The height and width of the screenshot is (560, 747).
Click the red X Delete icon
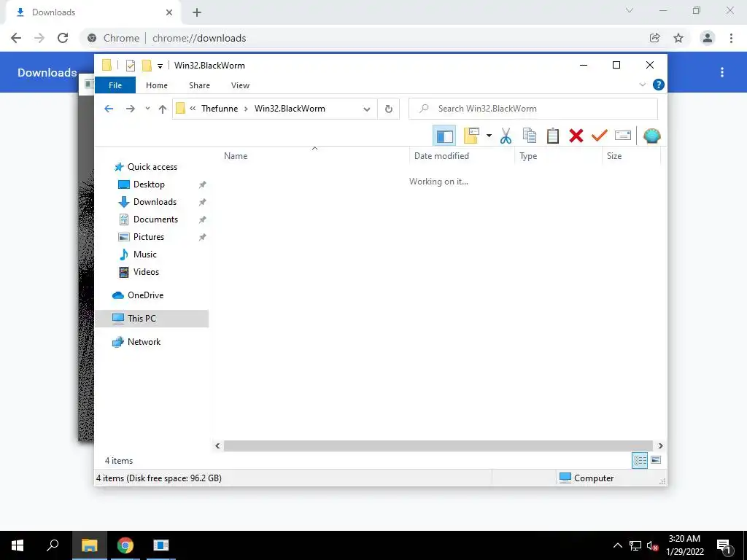pyautogui.click(x=576, y=136)
